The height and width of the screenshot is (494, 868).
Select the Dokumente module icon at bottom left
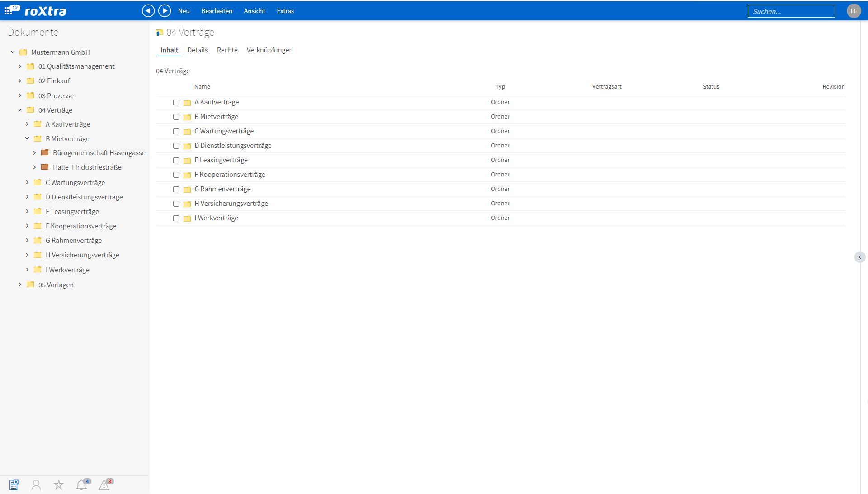click(x=14, y=484)
